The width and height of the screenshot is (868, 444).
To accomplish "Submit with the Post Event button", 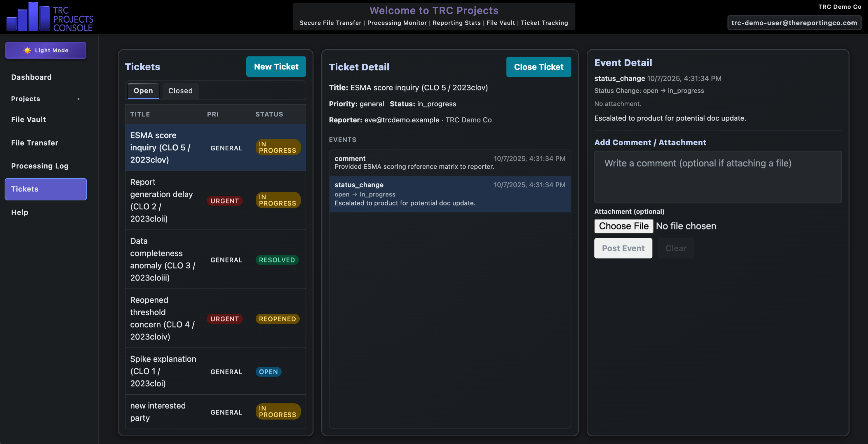I will pyautogui.click(x=623, y=248).
